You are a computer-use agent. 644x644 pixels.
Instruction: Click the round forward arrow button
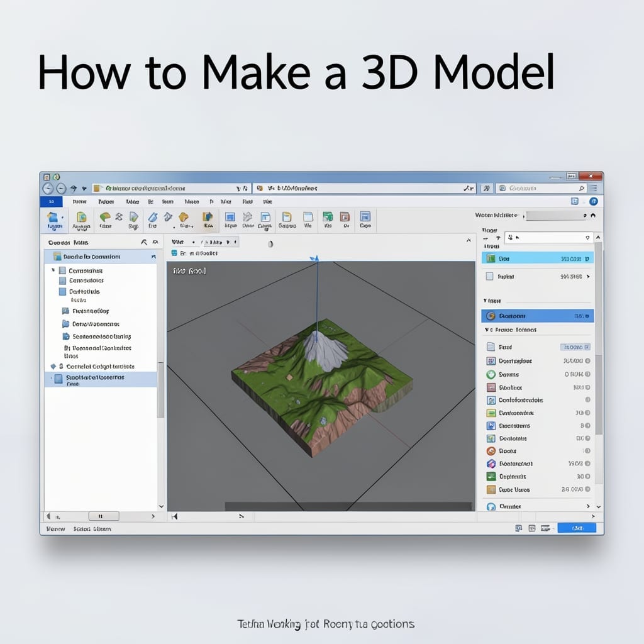point(61,189)
